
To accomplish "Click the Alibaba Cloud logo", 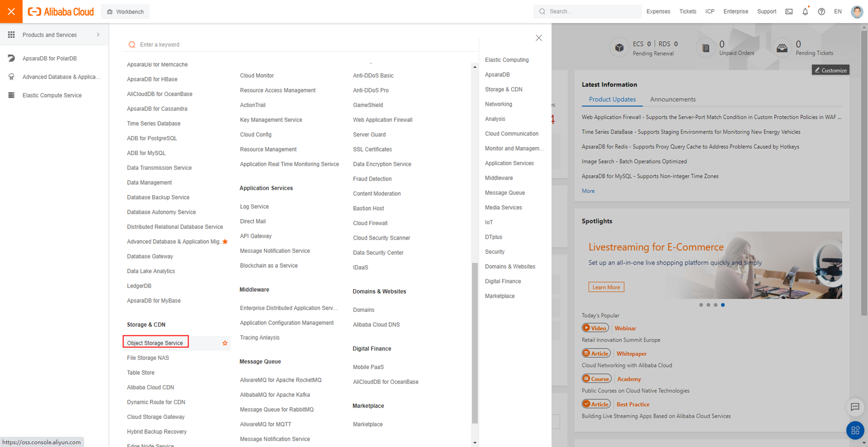I will pyautogui.click(x=61, y=12).
